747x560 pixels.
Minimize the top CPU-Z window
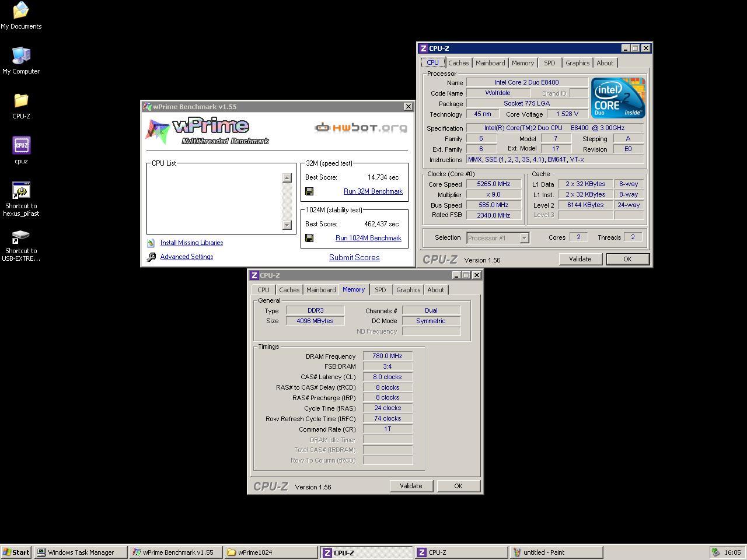tap(626, 48)
